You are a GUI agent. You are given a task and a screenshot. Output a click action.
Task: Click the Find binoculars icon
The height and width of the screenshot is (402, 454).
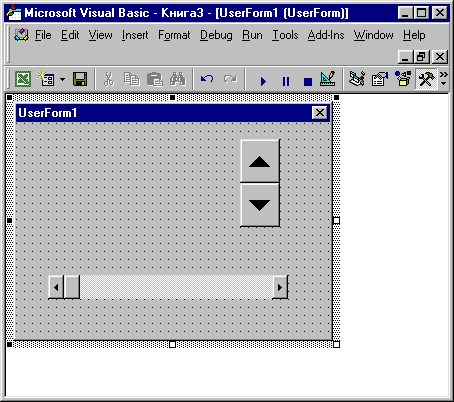(178, 79)
